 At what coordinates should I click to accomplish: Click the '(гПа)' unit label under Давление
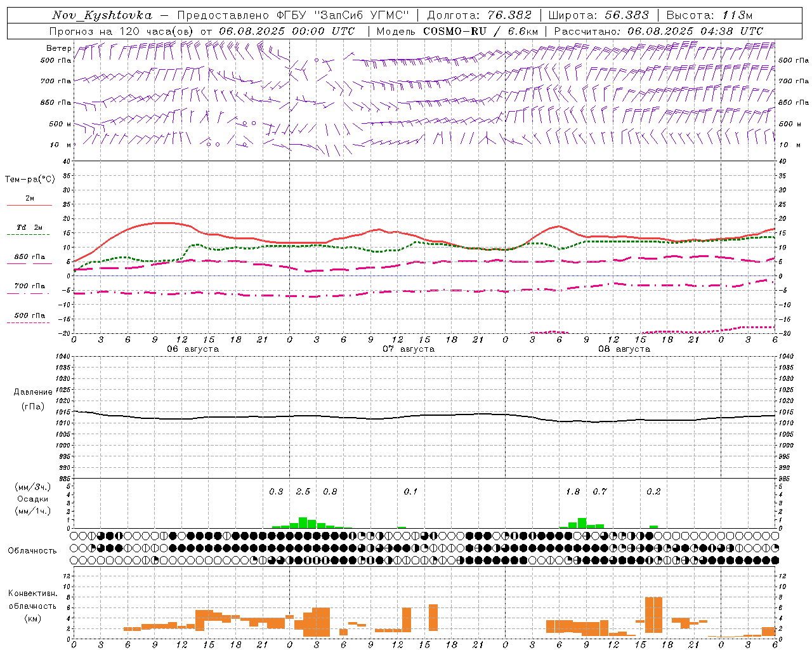pos(32,407)
